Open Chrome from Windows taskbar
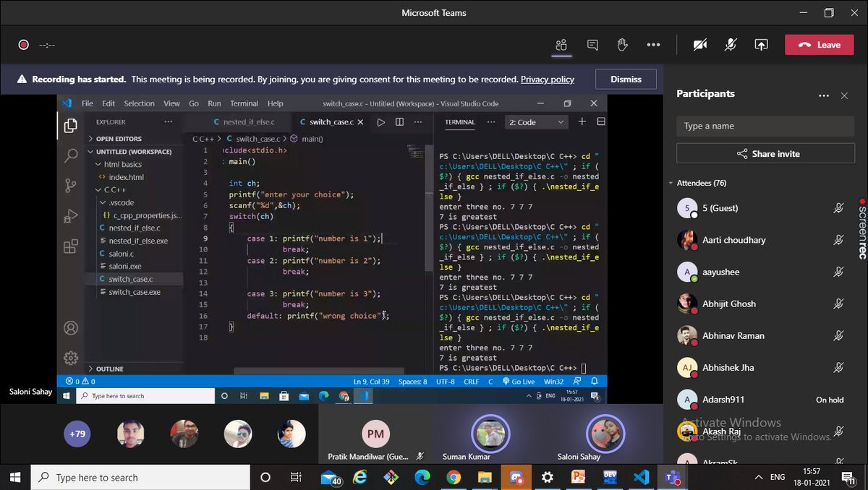The image size is (868, 490). coord(454,478)
